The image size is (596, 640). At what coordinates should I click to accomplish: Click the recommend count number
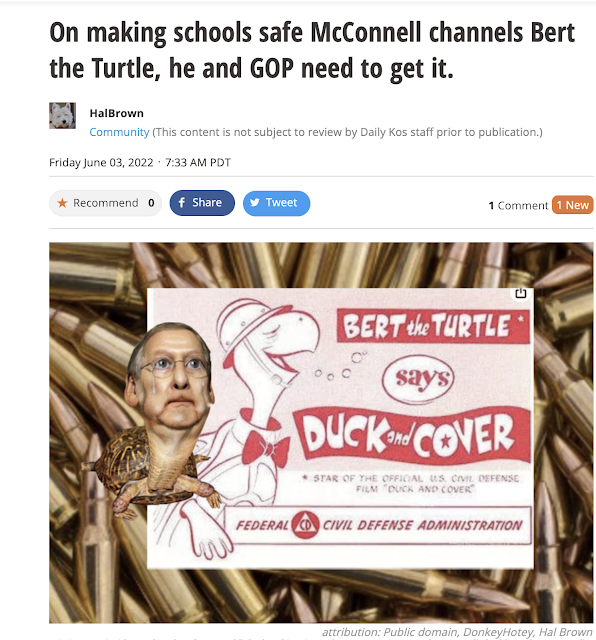151,203
